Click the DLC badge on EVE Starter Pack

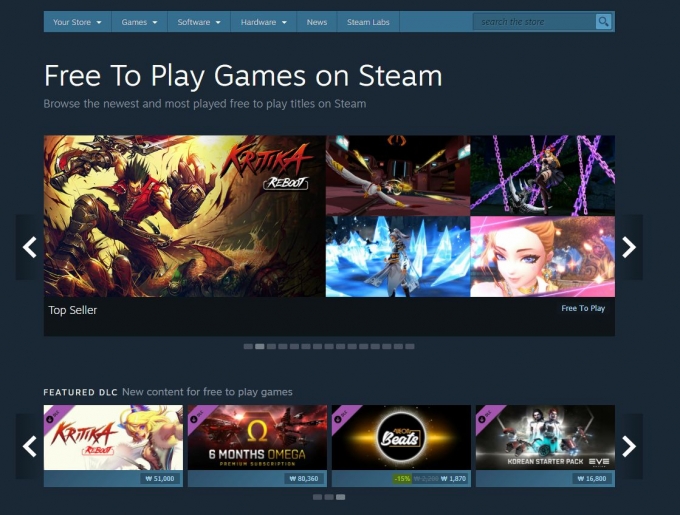(485, 415)
